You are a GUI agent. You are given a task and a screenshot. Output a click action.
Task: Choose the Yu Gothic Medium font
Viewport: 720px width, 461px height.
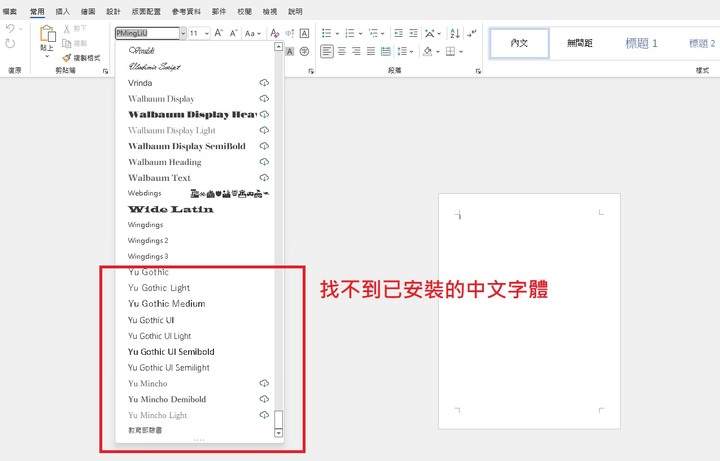tap(195, 304)
